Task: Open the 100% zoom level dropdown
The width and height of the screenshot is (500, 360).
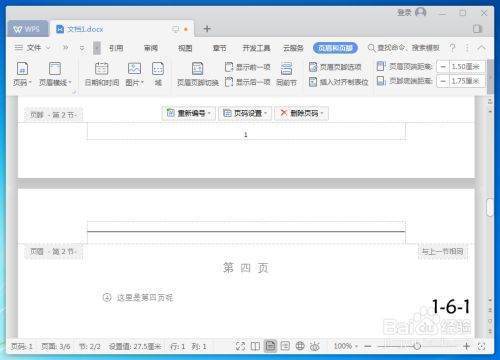Action: pyautogui.click(x=345, y=347)
